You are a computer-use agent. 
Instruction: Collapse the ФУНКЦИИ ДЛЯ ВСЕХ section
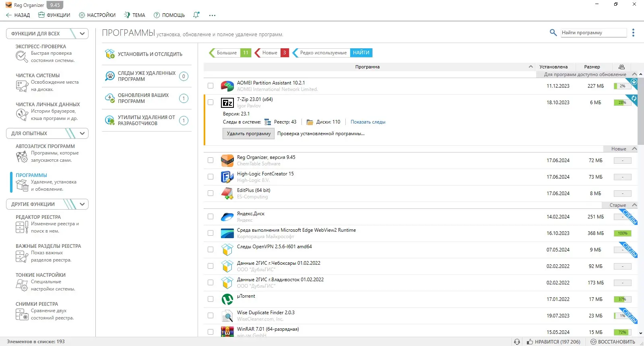82,33
